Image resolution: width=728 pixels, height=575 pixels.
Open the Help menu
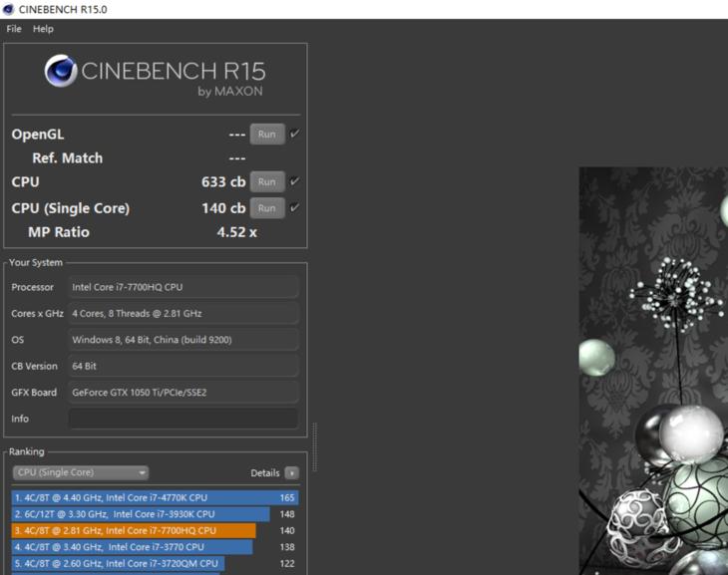(x=43, y=29)
